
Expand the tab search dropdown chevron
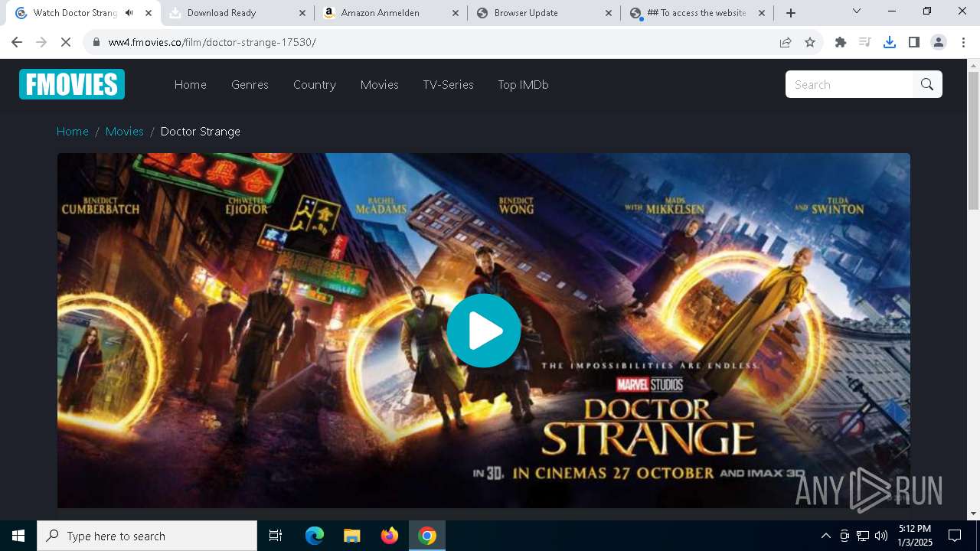tap(857, 11)
